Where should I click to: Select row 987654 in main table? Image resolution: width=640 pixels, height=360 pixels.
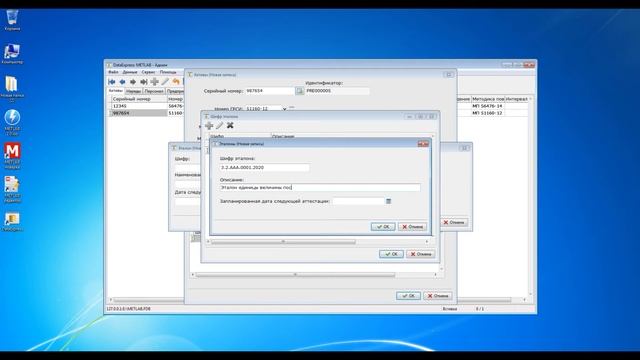(138, 113)
